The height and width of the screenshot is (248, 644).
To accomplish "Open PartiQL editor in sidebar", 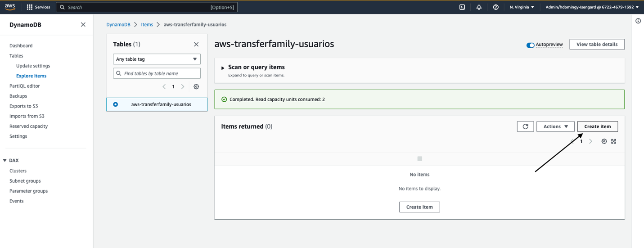I will 25,86.
